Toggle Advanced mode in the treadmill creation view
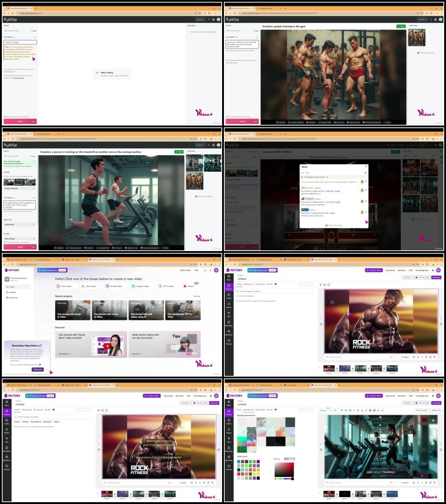This screenshot has height=504, width=446. tap(6, 156)
